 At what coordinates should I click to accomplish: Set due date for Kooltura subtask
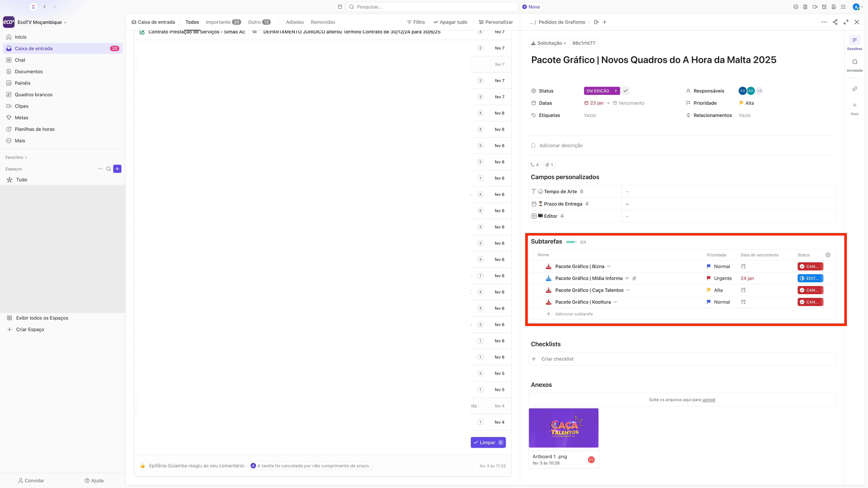point(743,302)
